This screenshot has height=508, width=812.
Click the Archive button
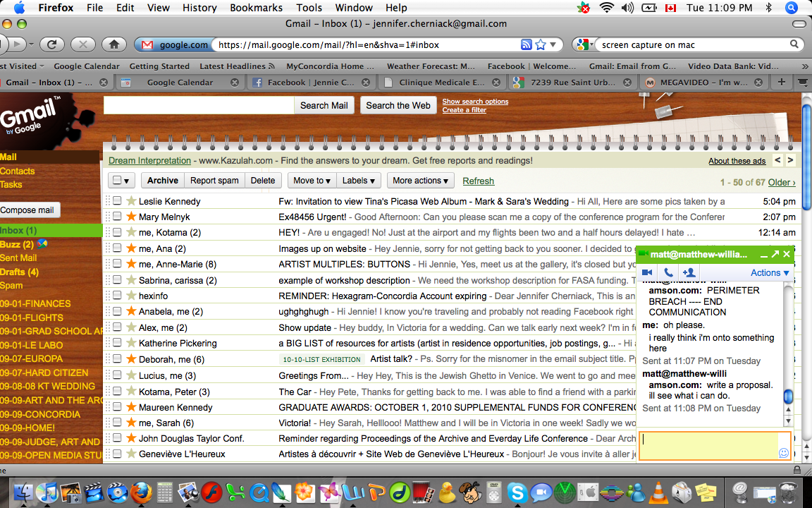coord(163,181)
